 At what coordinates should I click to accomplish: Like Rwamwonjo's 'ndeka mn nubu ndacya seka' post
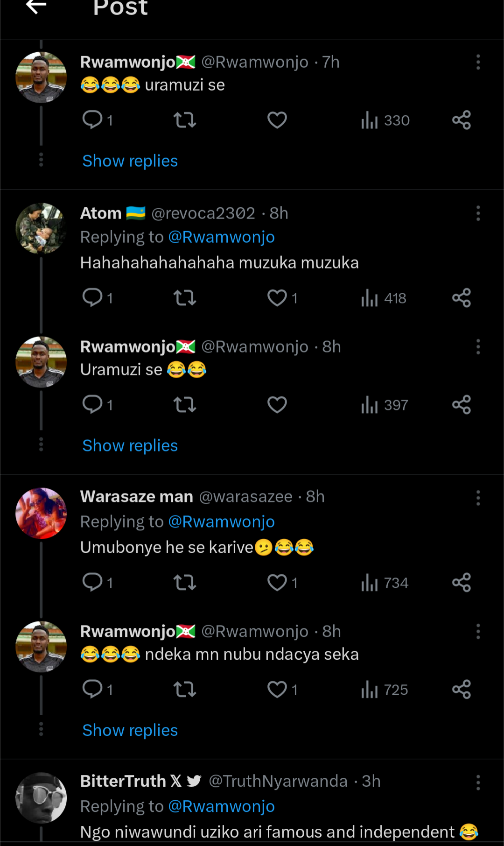[x=277, y=690]
